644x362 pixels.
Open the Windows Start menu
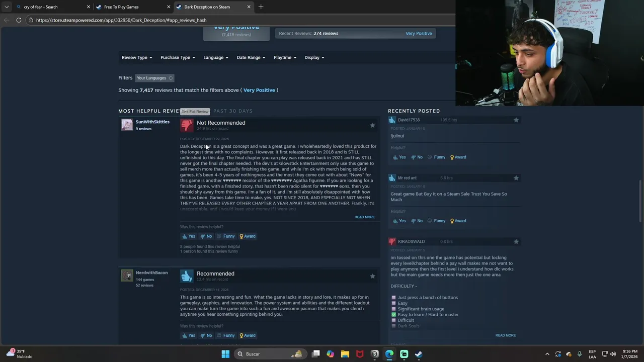[225, 354]
